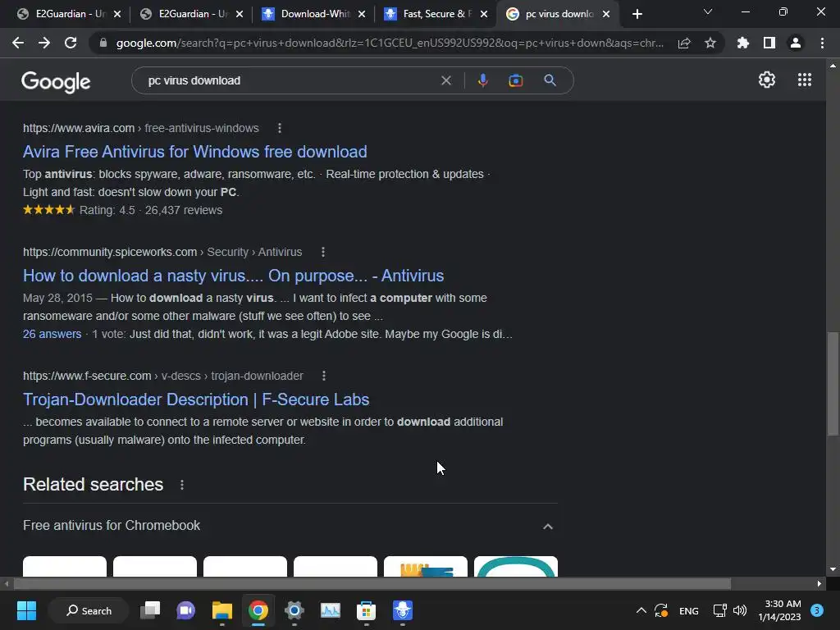Open Microsoft Store from taskbar
Viewport: 840px width, 630px height.
point(366,610)
